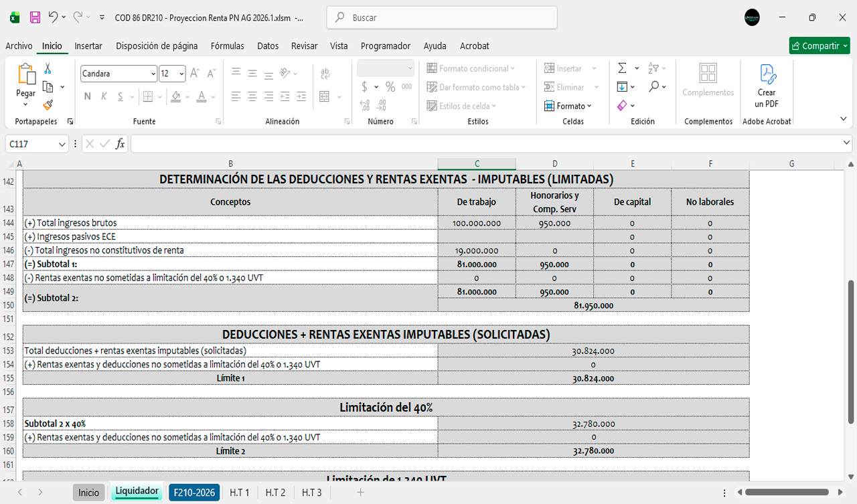Image resolution: width=857 pixels, height=504 pixels.
Task: Click the Buscar search field
Action: pos(442,18)
